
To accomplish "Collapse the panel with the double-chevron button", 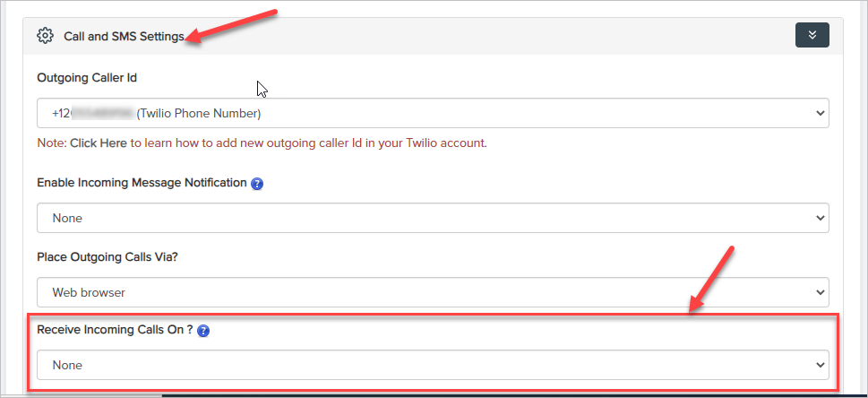I will coord(812,35).
